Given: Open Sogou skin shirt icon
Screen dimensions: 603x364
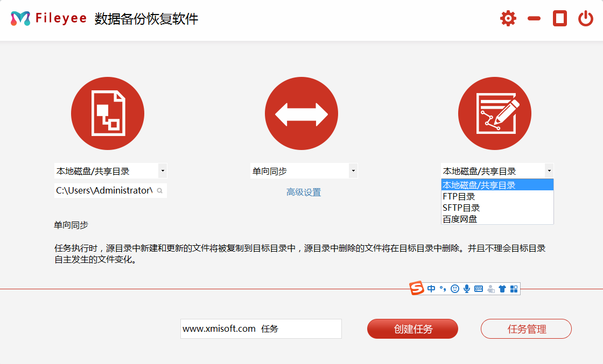Looking at the screenshot, I should (x=502, y=289).
